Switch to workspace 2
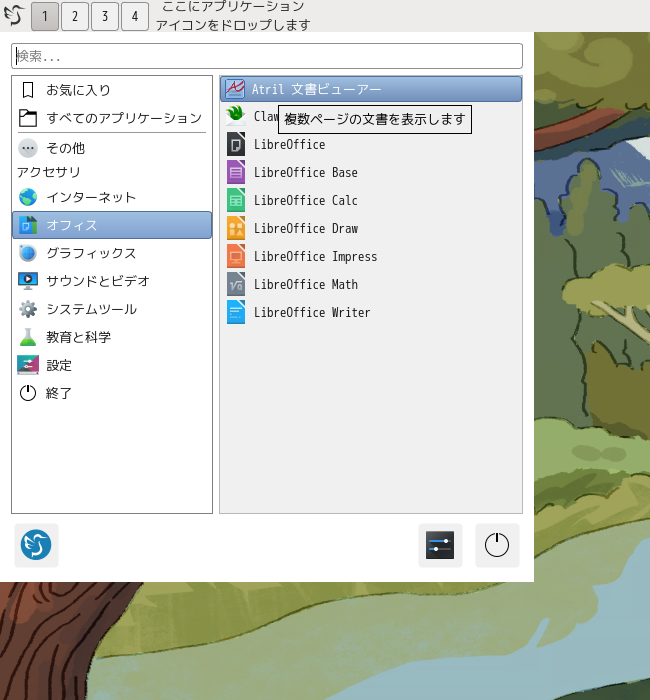The width and height of the screenshot is (650, 700). point(75,16)
